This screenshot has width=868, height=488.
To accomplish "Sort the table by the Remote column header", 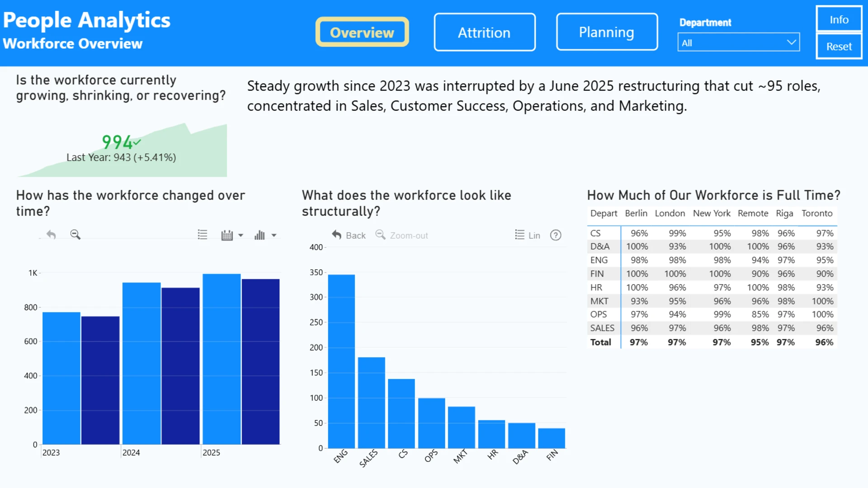I will [x=753, y=213].
